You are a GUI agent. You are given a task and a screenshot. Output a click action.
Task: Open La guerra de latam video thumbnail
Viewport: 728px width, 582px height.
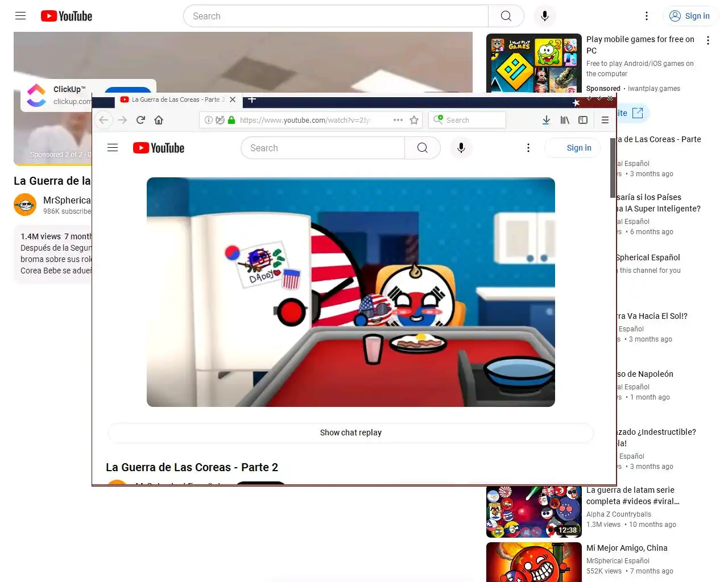[x=534, y=512]
